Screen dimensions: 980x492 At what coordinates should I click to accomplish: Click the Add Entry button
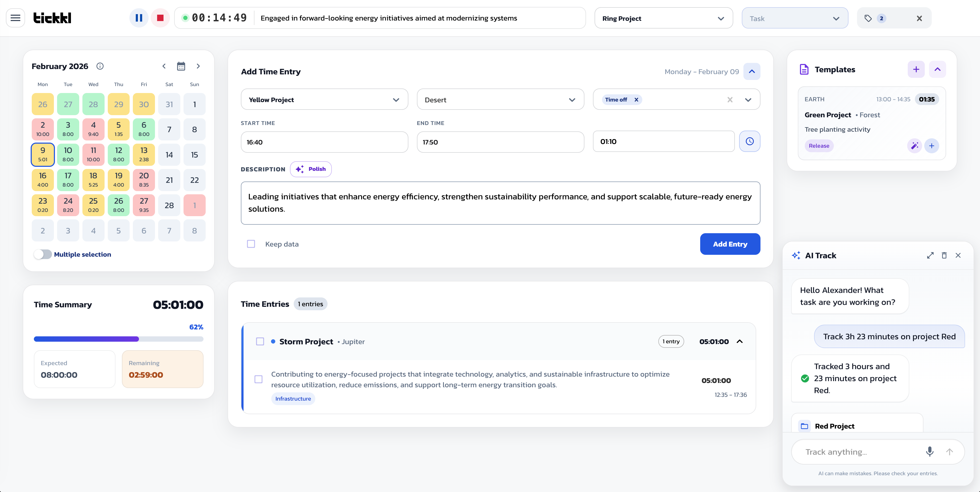[x=730, y=244]
